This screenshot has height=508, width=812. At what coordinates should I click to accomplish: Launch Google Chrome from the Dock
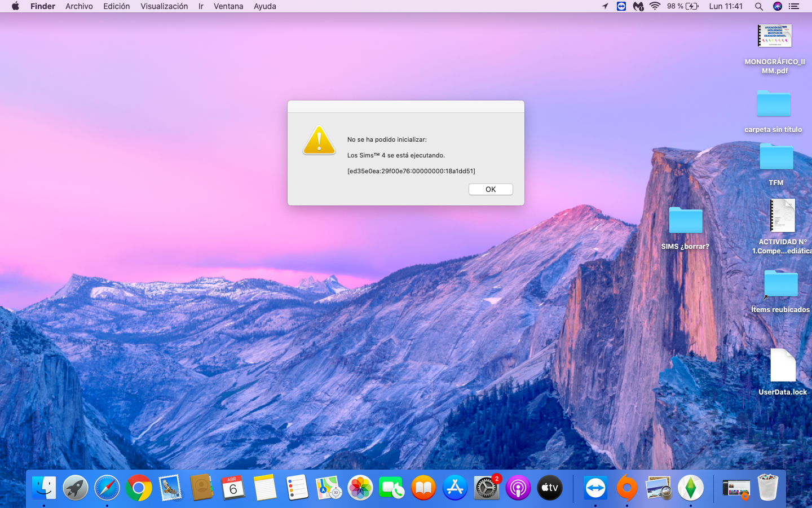(139, 488)
